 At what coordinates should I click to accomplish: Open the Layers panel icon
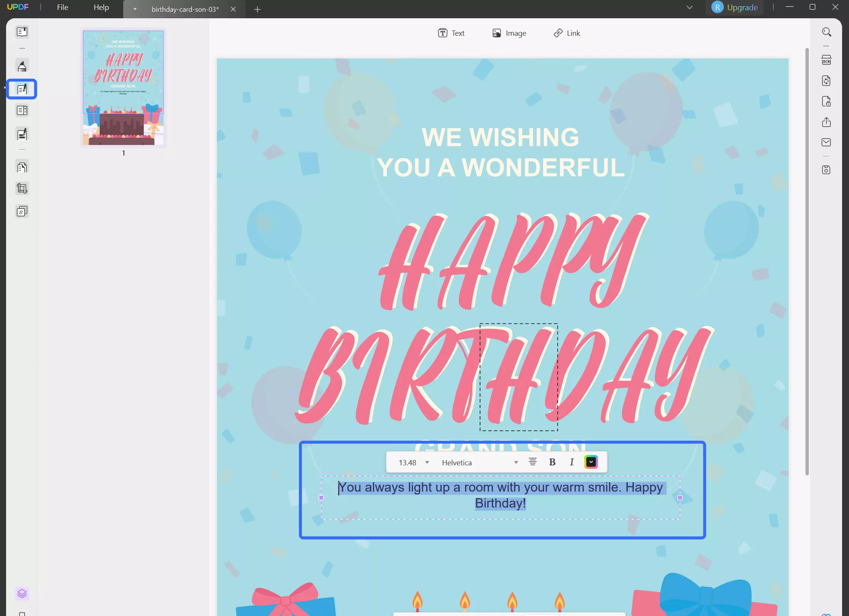(22, 594)
